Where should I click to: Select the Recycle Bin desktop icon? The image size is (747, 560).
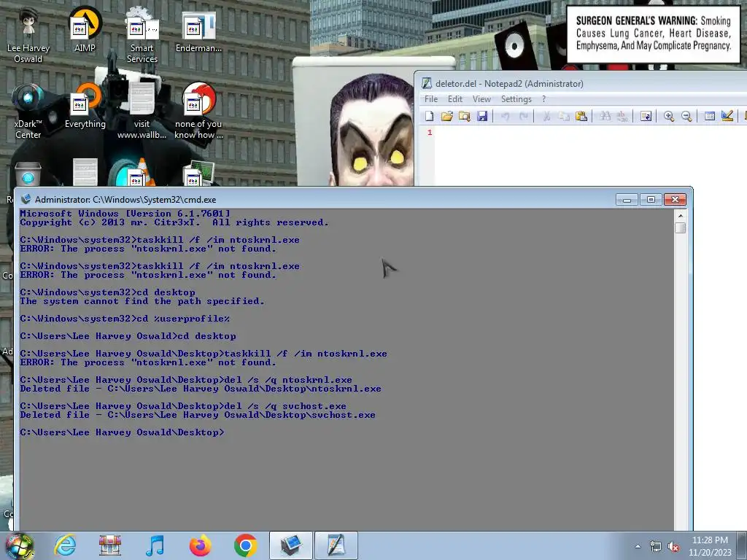click(x=28, y=174)
